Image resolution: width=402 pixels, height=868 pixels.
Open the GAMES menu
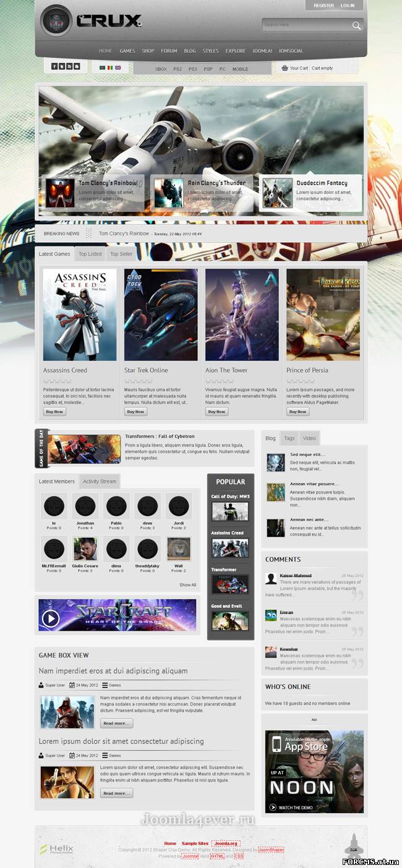(127, 51)
